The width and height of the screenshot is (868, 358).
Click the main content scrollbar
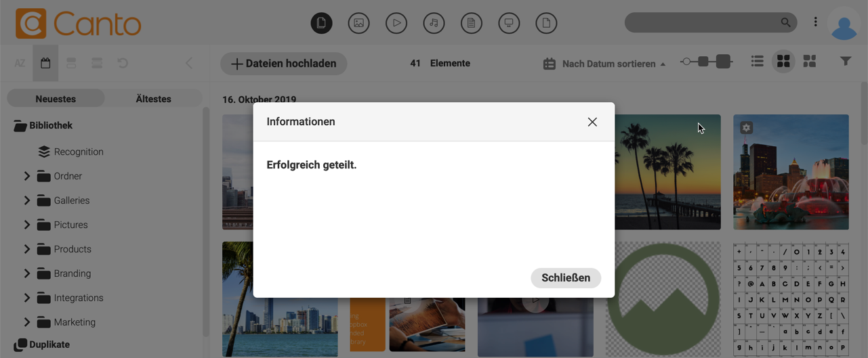pyautogui.click(x=864, y=114)
